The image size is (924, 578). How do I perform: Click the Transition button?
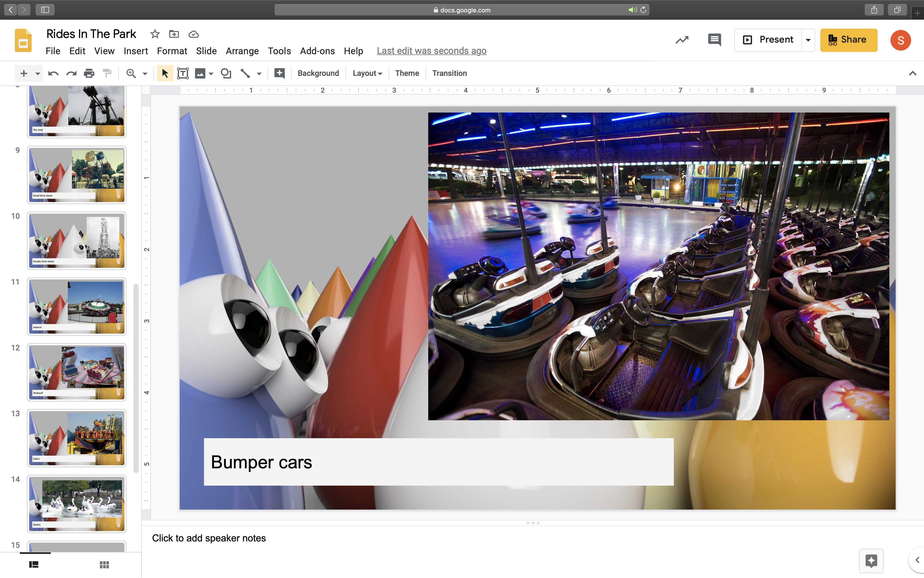pos(449,73)
